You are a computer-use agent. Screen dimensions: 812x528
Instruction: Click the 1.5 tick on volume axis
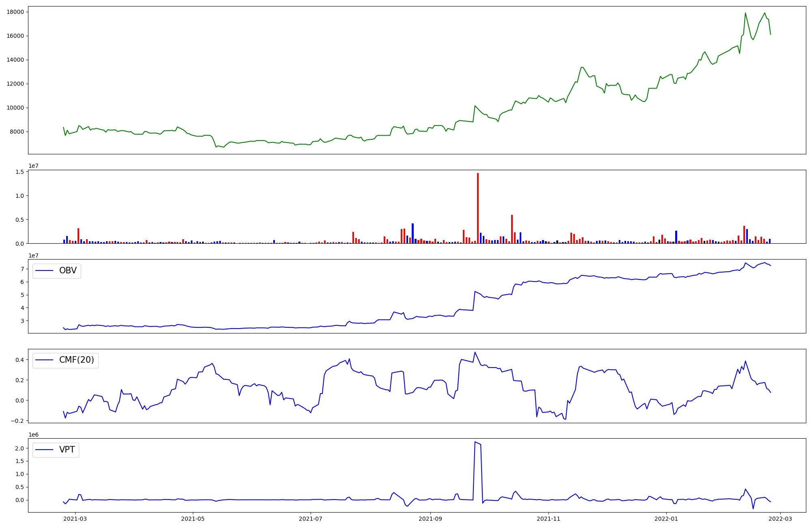click(20, 172)
